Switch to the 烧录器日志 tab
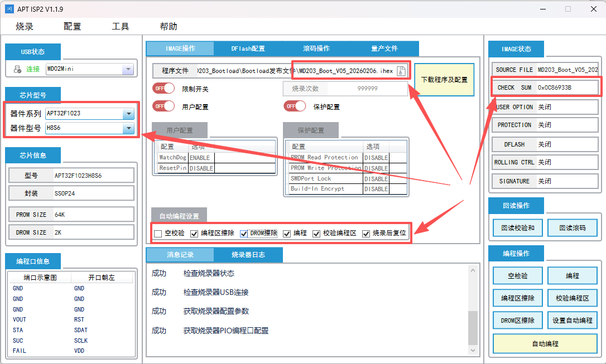606x364 pixels. coord(248,255)
